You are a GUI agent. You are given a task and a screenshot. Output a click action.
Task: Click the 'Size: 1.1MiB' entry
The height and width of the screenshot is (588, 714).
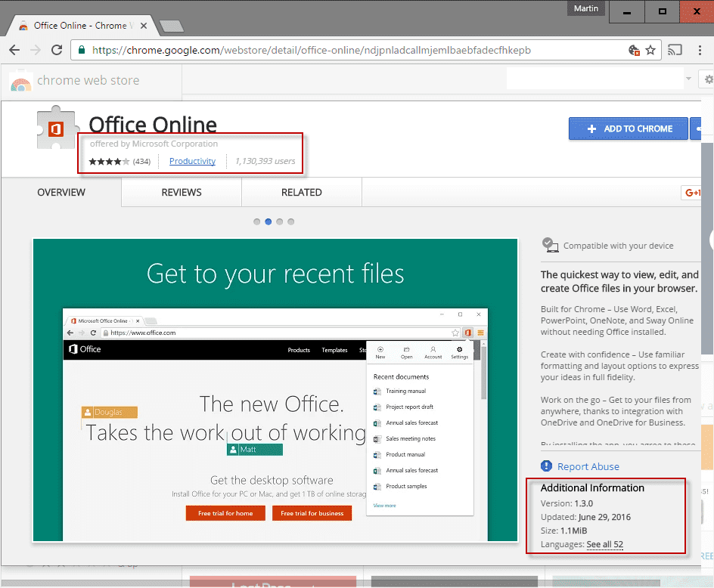(563, 531)
